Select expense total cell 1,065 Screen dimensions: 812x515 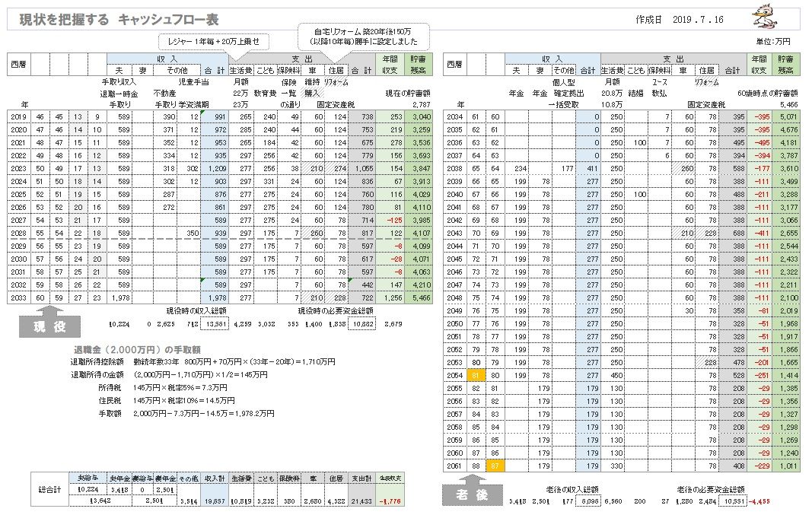(361, 169)
